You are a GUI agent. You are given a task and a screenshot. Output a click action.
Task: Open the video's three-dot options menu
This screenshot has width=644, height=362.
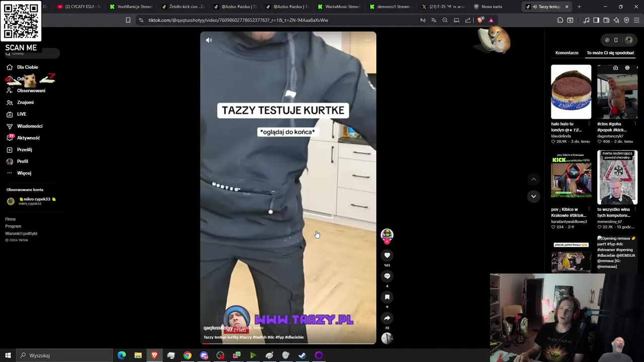point(367,40)
